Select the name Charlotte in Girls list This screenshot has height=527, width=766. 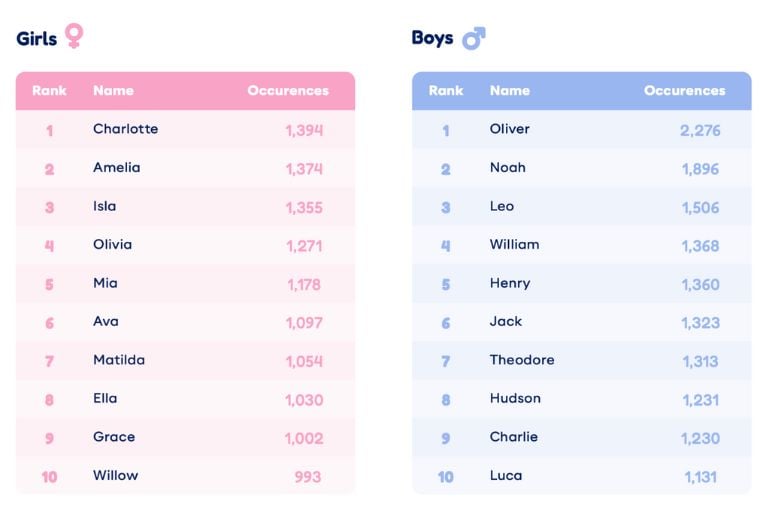click(x=125, y=129)
